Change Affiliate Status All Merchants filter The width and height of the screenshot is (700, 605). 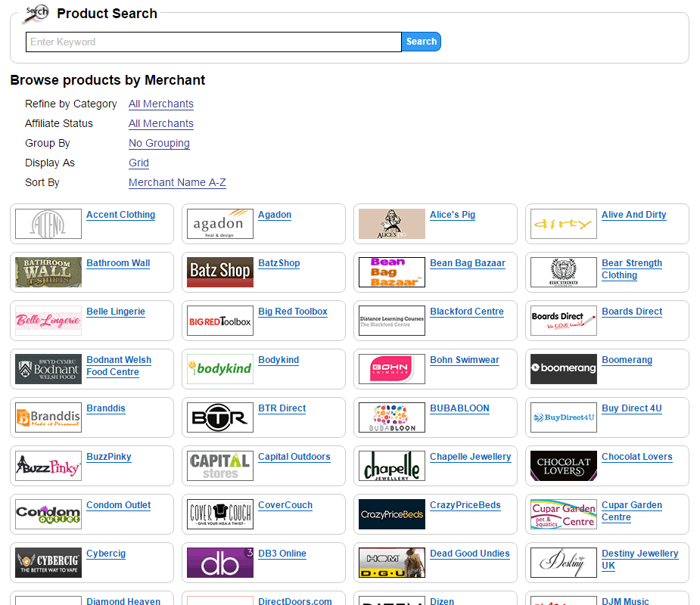click(161, 123)
